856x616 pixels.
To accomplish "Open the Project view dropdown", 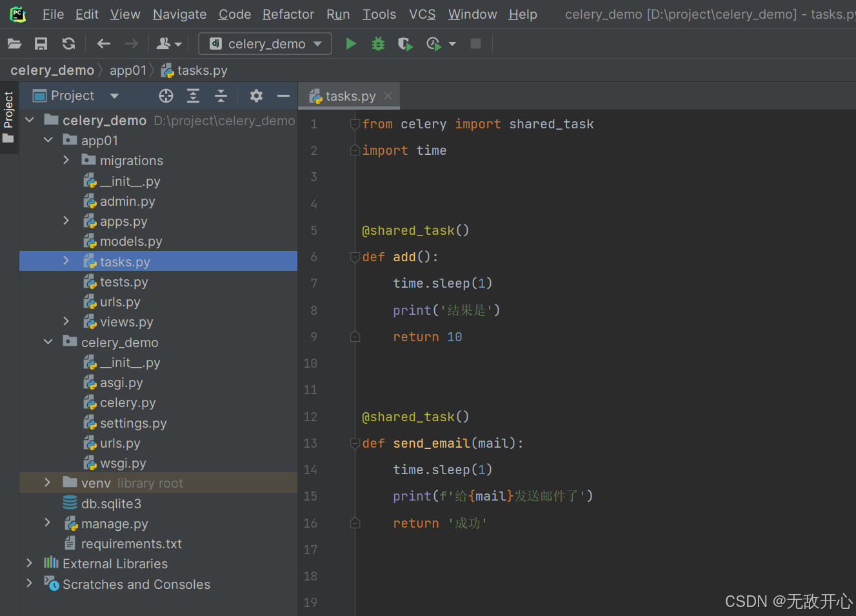I will click(x=114, y=96).
